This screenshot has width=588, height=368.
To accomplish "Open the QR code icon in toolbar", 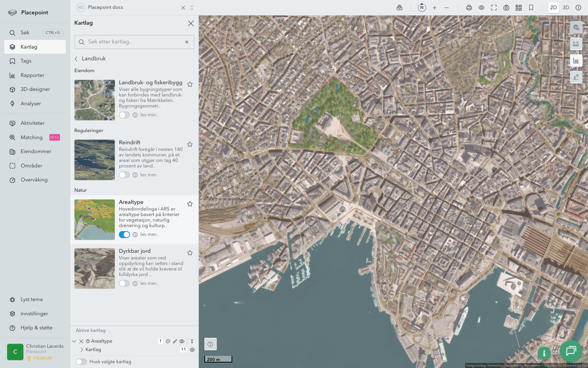I will 519,8.
